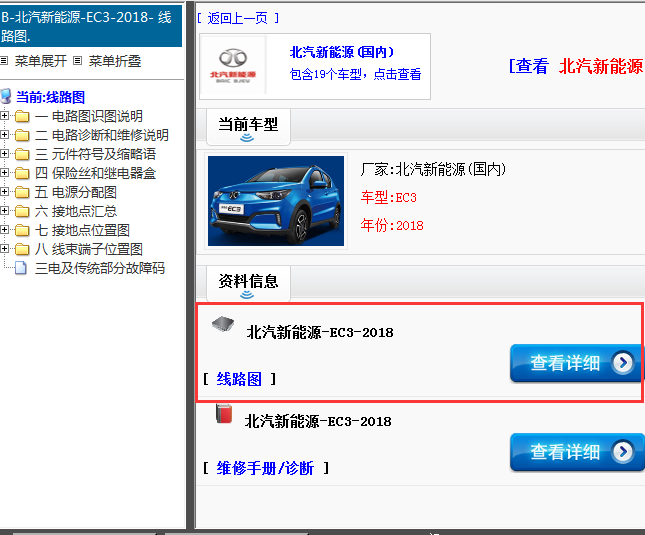
Task: Click the blue EC3 car thumbnail
Action: pyautogui.click(x=276, y=201)
